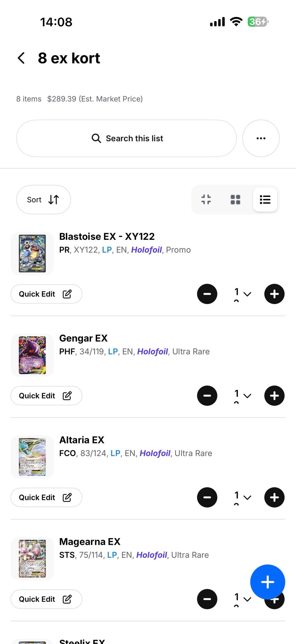Decrease Magearna EX quantity with minus
The height and width of the screenshot is (644, 296).
click(207, 599)
